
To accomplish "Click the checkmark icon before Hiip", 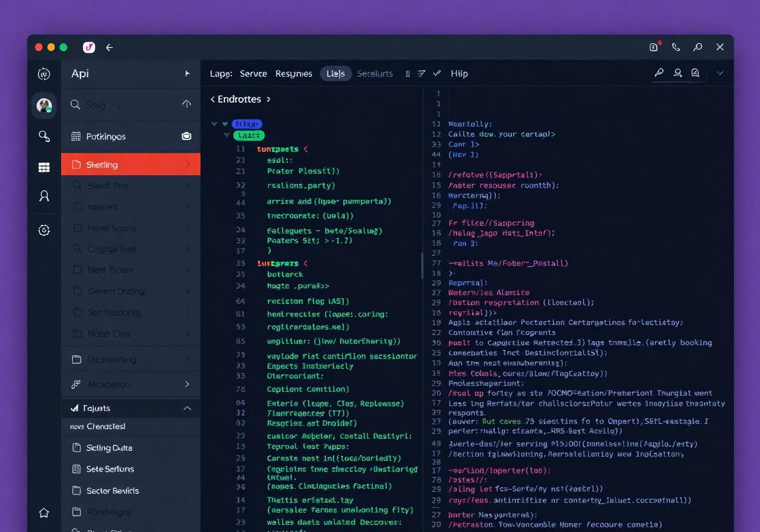I will pyautogui.click(x=437, y=73).
